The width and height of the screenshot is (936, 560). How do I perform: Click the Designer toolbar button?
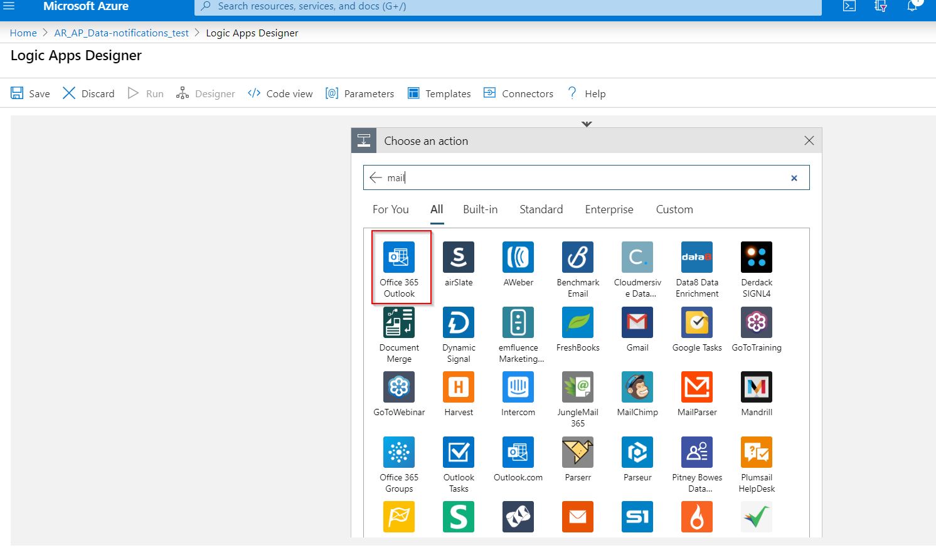205,93
